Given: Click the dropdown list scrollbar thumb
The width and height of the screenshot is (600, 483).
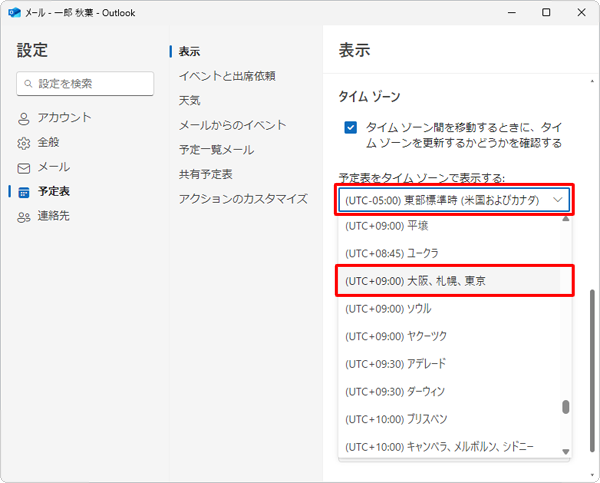Looking at the screenshot, I should 566,407.
